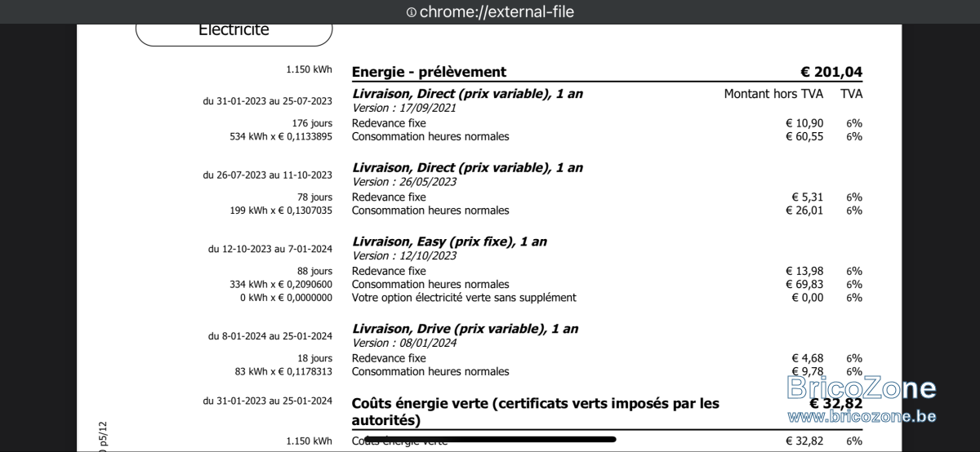Click 'Livraison, Drive (prix variable), 1 an' title
This screenshot has height=452, width=980.
[x=465, y=329]
